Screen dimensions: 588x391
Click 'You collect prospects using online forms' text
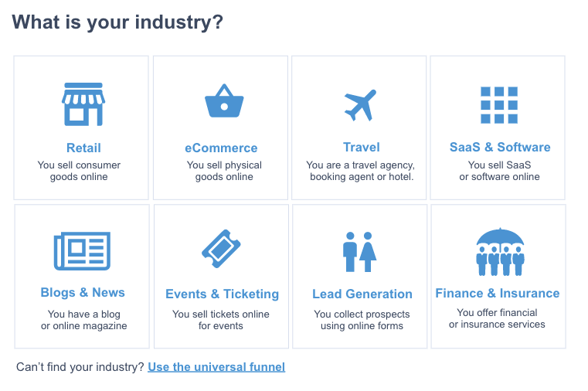pos(362,320)
